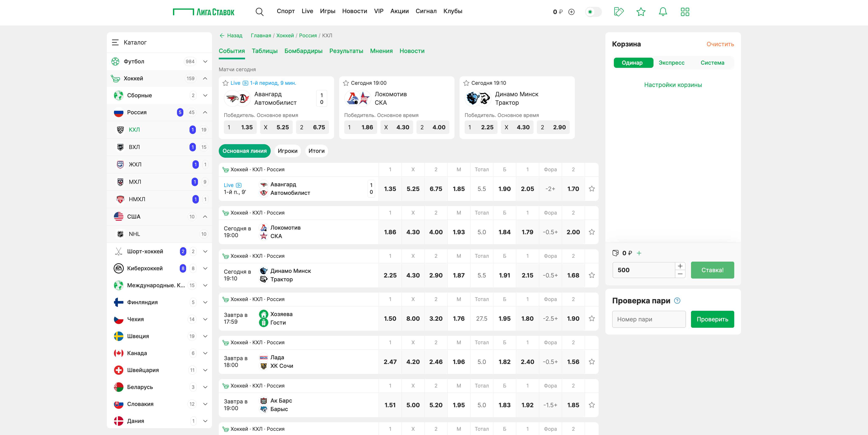The image size is (868, 435).
Task: Expand the Футбол category chevron
Action: 205,61
